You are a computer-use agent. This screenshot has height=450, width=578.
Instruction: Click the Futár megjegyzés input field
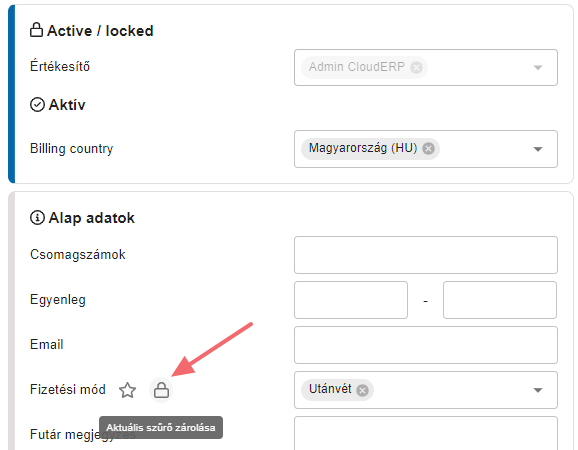click(x=426, y=433)
